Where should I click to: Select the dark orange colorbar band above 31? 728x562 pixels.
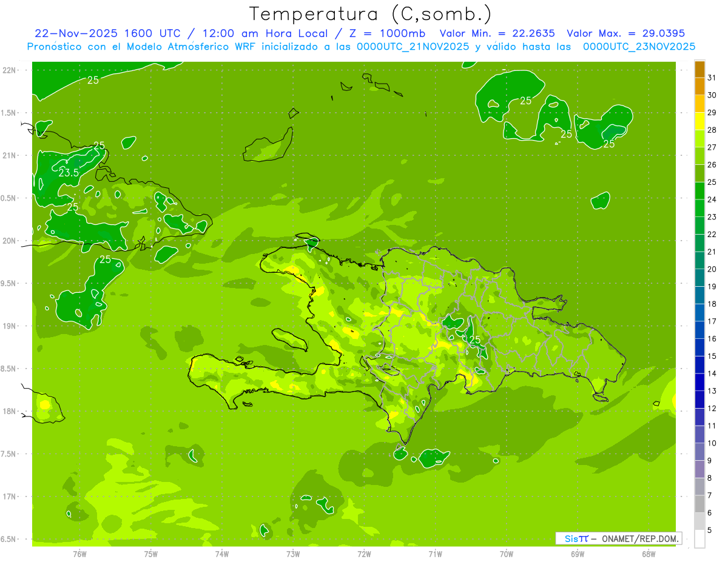[699, 69]
